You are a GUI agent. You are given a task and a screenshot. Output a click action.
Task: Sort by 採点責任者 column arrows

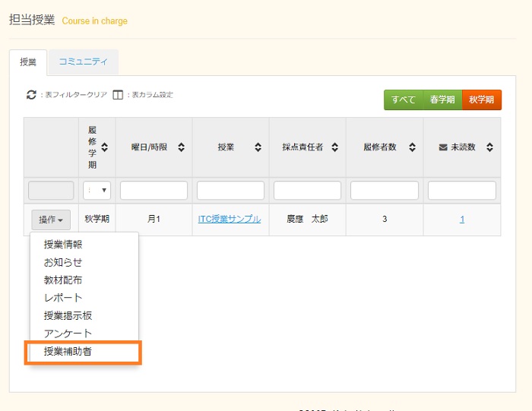(x=334, y=147)
